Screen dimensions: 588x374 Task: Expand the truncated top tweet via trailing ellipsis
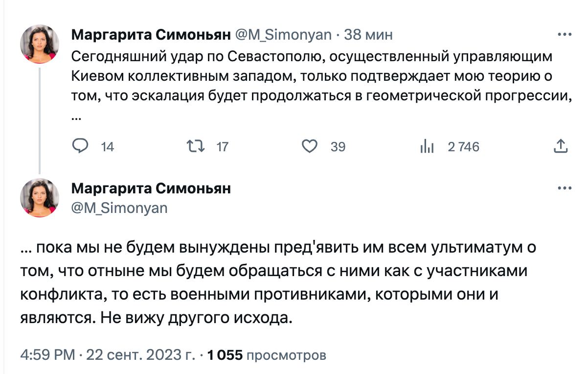(x=76, y=118)
